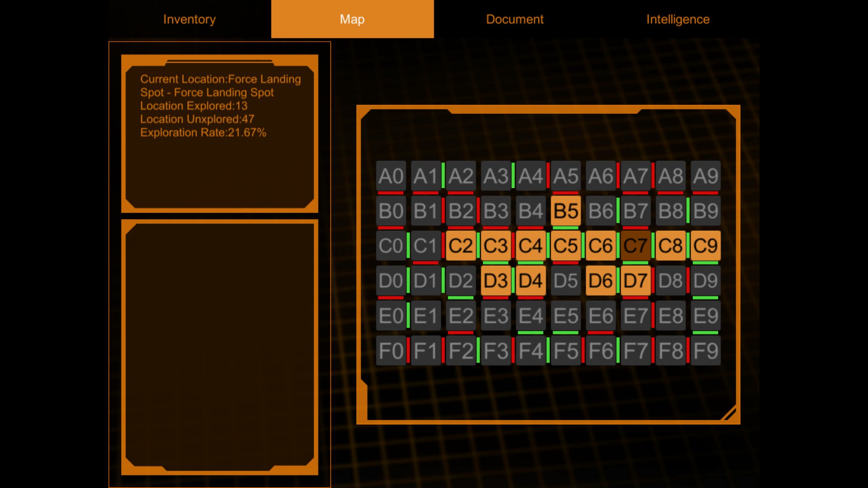
Task: Click the dark current-location cell C7
Action: [636, 246]
